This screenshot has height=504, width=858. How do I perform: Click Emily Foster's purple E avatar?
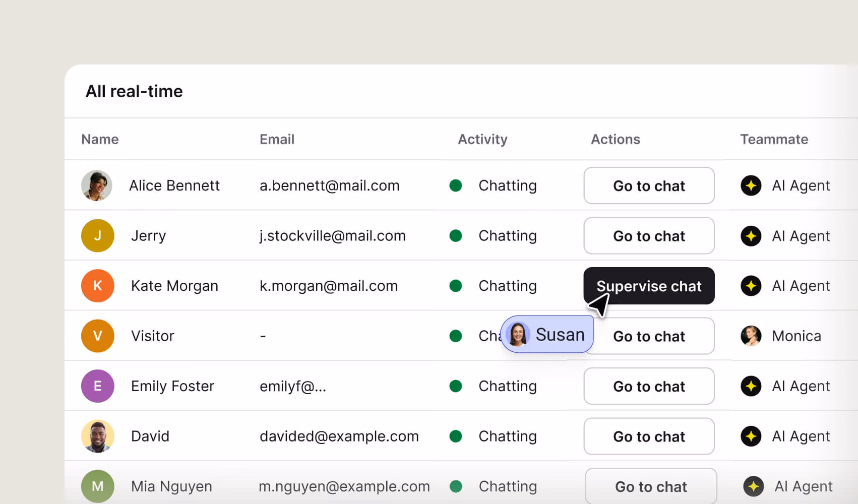click(97, 386)
